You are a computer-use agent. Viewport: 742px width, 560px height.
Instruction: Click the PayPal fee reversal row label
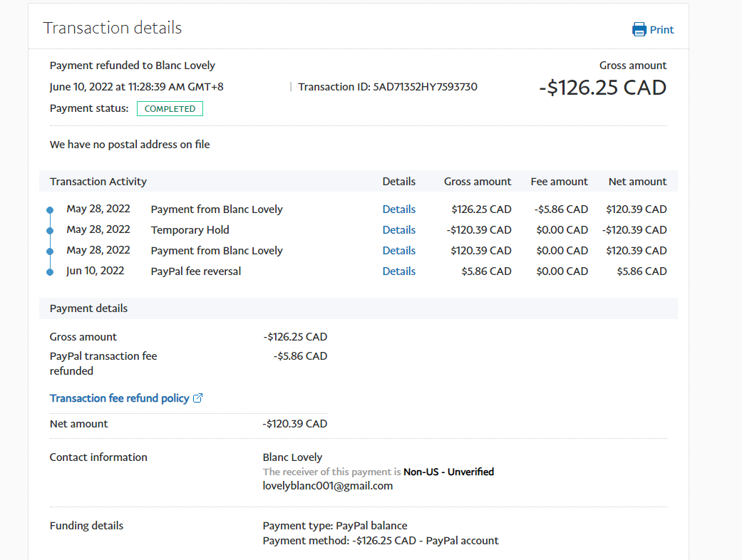pyautogui.click(x=196, y=271)
